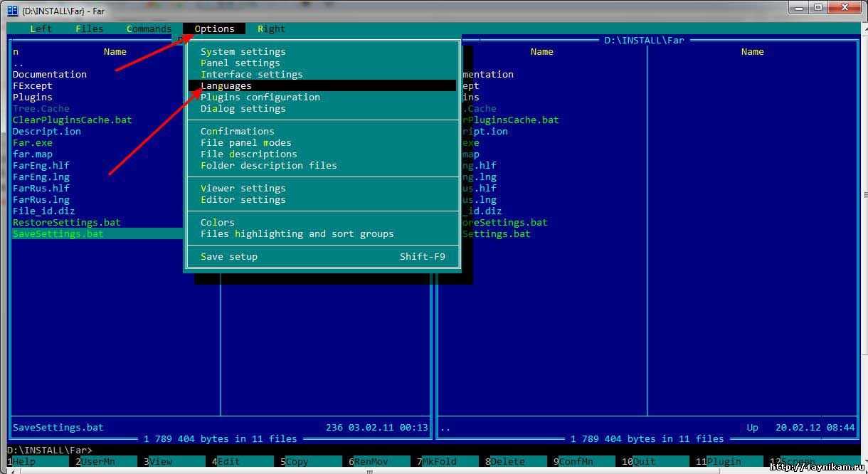This screenshot has width=868, height=474.
Task: Expand the Right panel menu
Action: coord(271,29)
